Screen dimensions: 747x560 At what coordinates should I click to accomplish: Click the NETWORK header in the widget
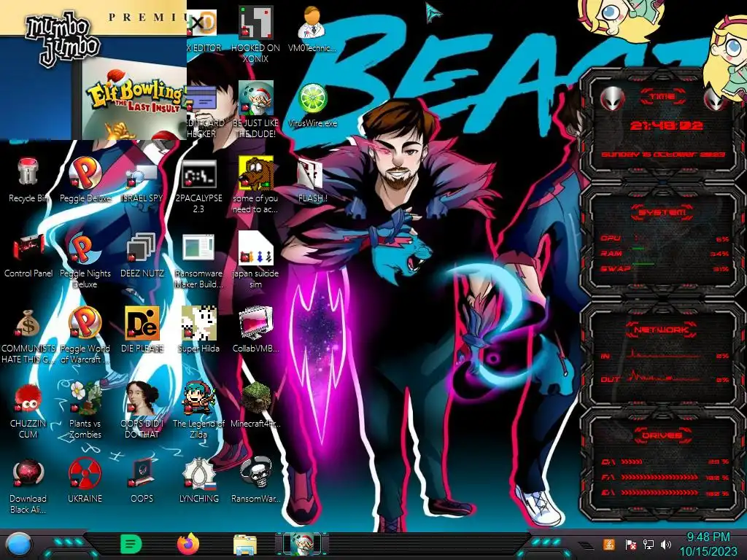pos(661,330)
